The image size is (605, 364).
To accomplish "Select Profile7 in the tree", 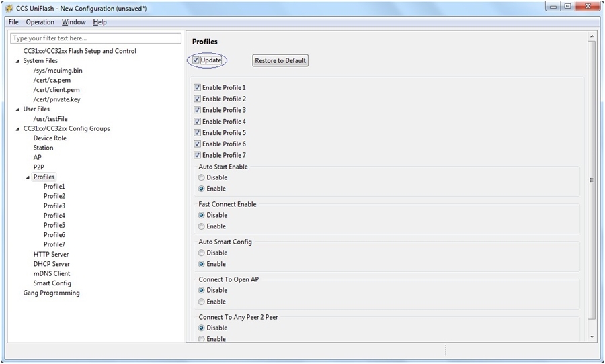I will tap(54, 244).
